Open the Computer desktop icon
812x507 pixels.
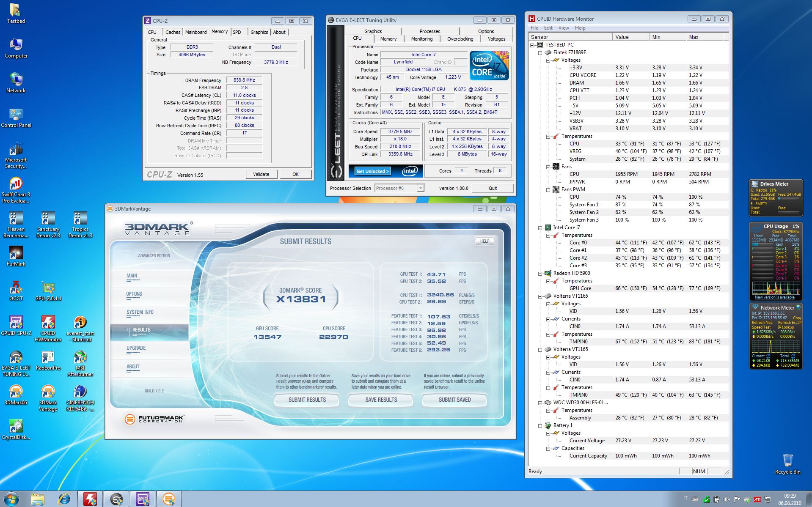[16, 48]
